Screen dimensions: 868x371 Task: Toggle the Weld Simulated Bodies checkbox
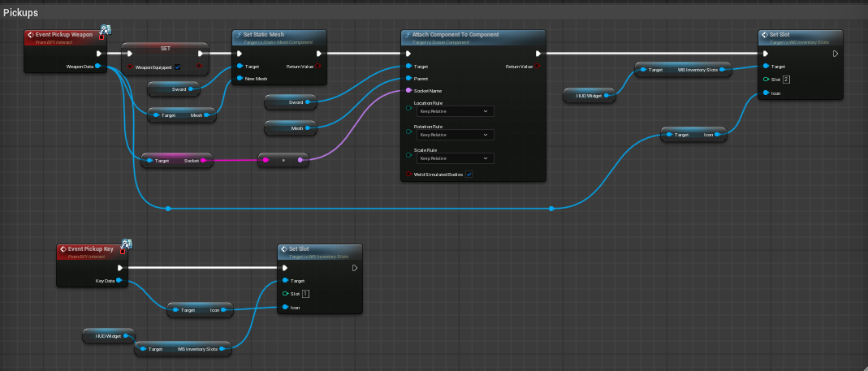coord(469,175)
